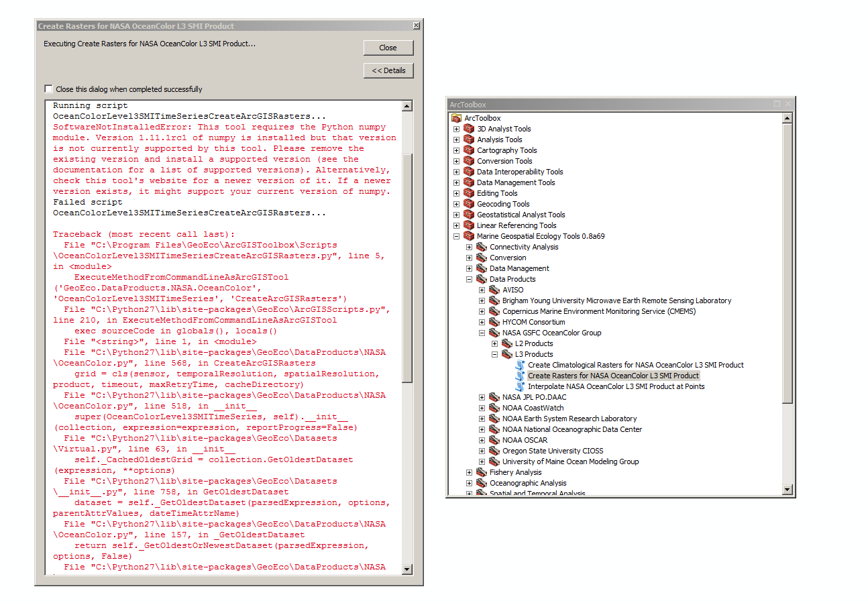Click the Interpolate NASA OceanColor script tool icon
868x603 pixels.
pyautogui.click(x=520, y=386)
